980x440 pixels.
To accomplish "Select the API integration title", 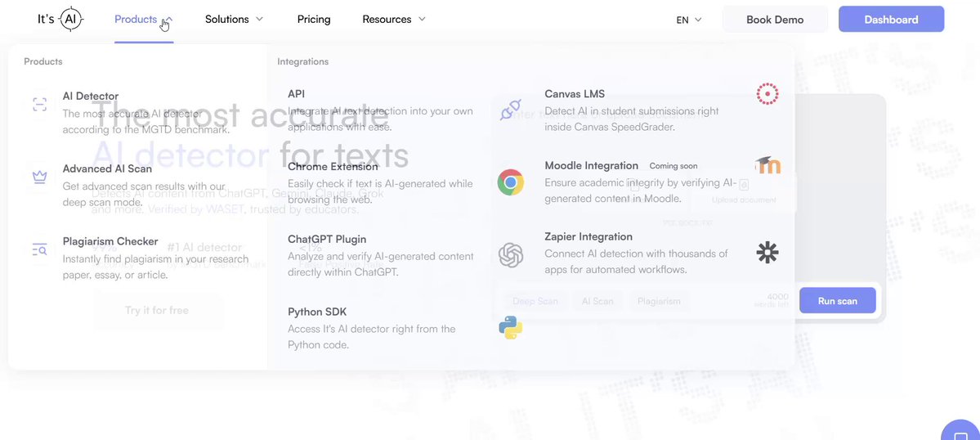I will [296, 94].
